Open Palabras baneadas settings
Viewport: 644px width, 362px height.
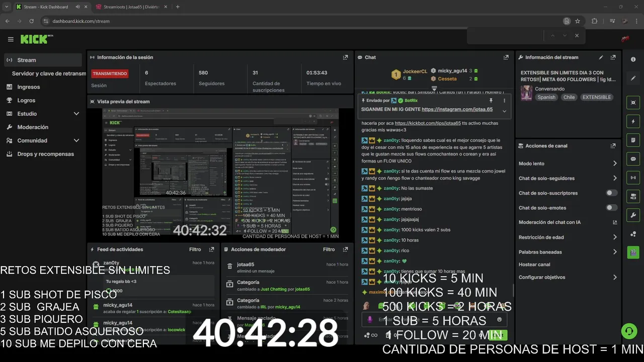click(x=568, y=252)
